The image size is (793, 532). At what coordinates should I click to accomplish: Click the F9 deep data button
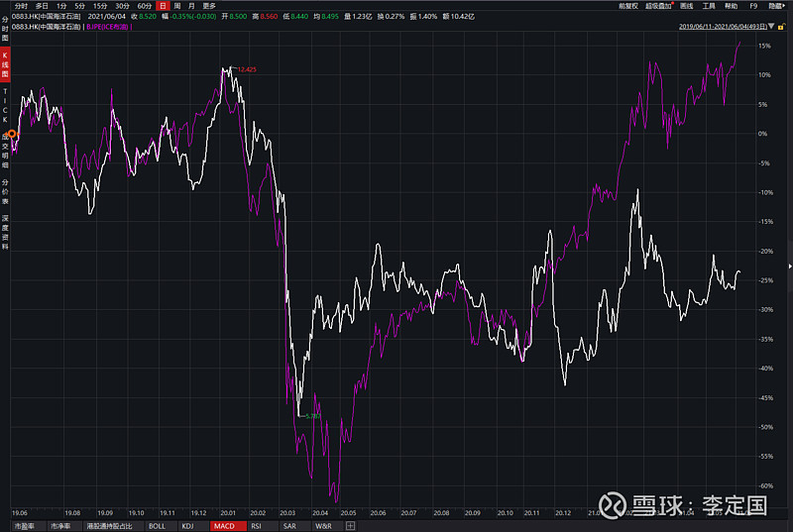[x=753, y=6]
